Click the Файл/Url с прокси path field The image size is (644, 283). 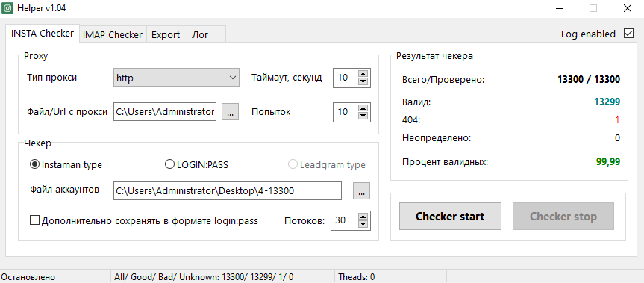(x=165, y=112)
